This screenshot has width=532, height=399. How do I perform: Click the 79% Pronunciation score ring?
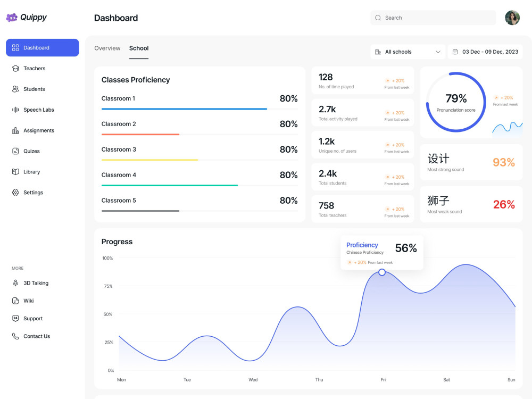coord(456,102)
